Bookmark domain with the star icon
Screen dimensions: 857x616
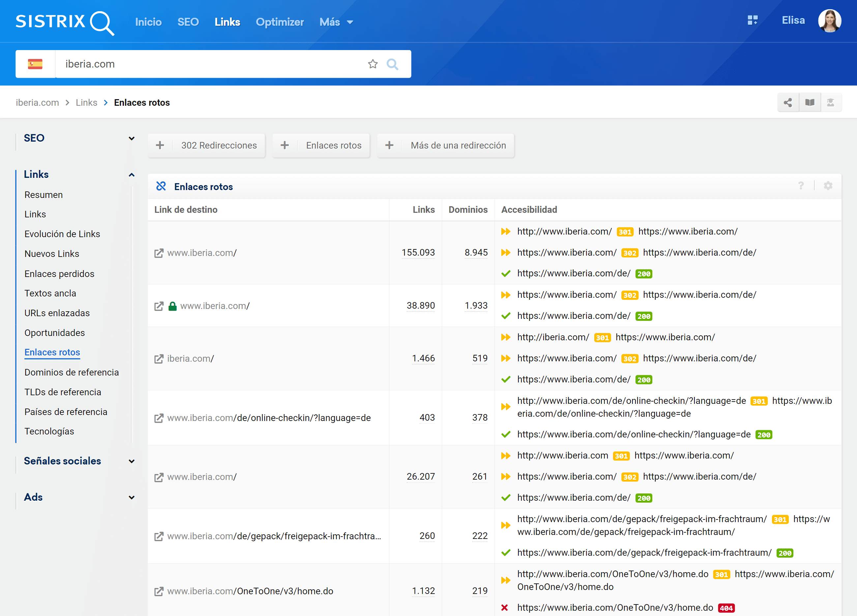(x=372, y=64)
